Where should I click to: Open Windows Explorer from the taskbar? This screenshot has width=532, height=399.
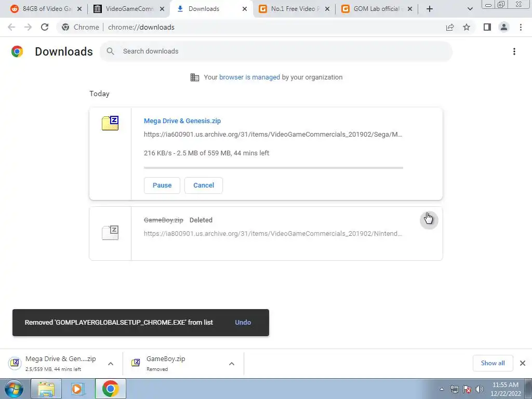[x=46, y=389]
